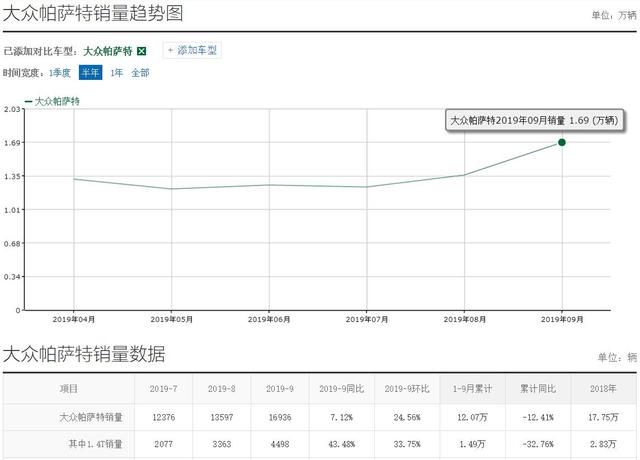The width and height of the screenshot is (640, 460).
Task: Click the y-axis value 1.35
Action: click(12, 176)
